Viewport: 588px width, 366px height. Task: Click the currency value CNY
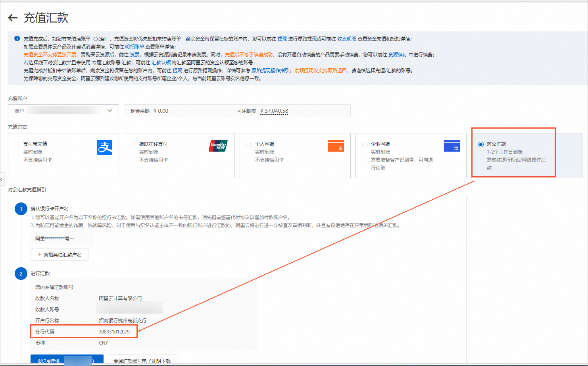pos(104,343)
